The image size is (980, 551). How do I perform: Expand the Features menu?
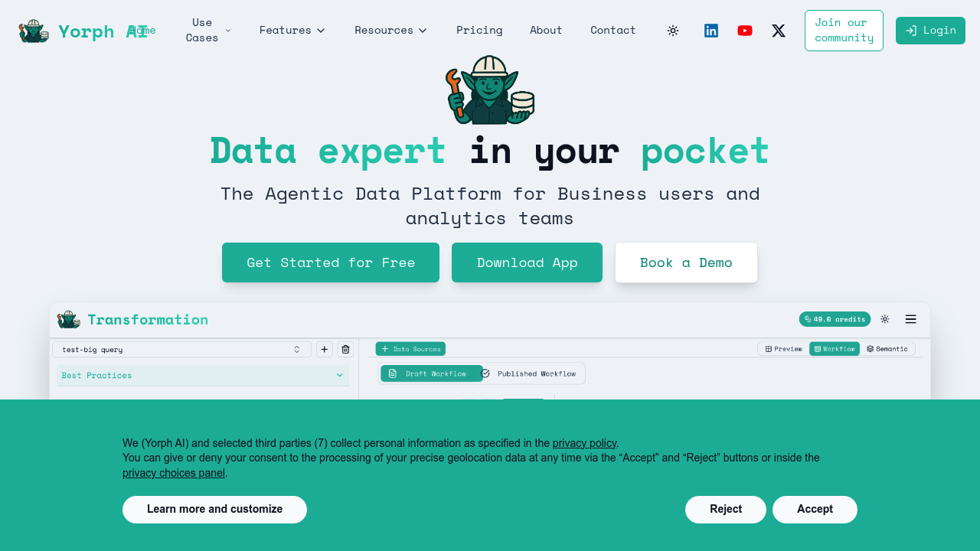(x=292, y=31)
